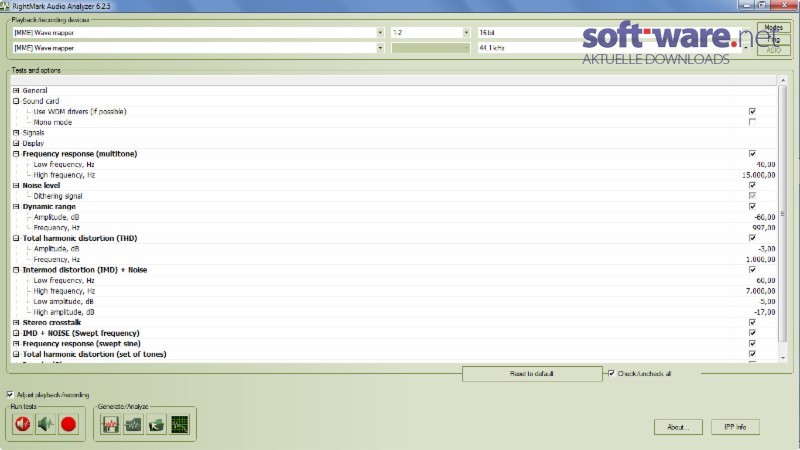Select the High amplitude, dB row

(395, 312)
